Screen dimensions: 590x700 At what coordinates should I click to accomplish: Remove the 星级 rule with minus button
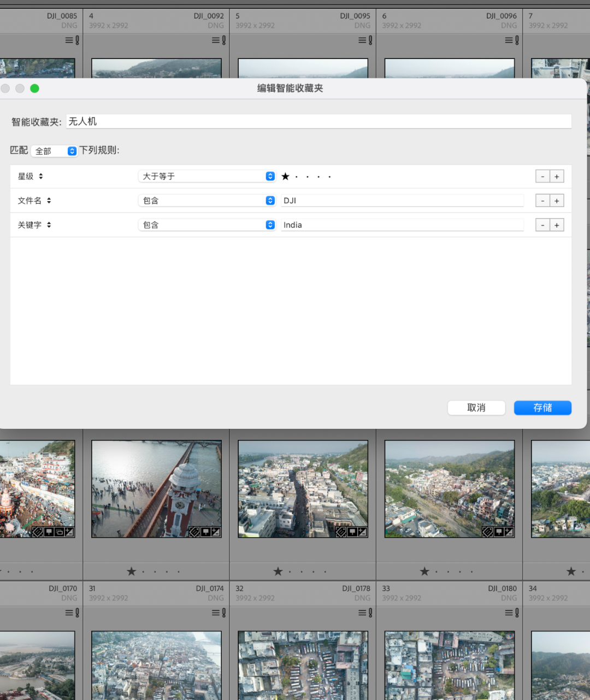pyautogui.click(x=542, y=177)
